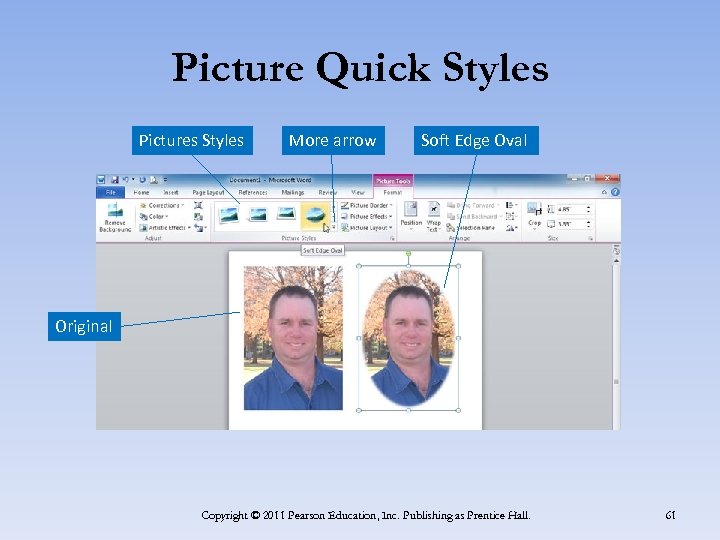
Task: Open the Color adjustment dropdown
Action: click(x=154, y=216)
